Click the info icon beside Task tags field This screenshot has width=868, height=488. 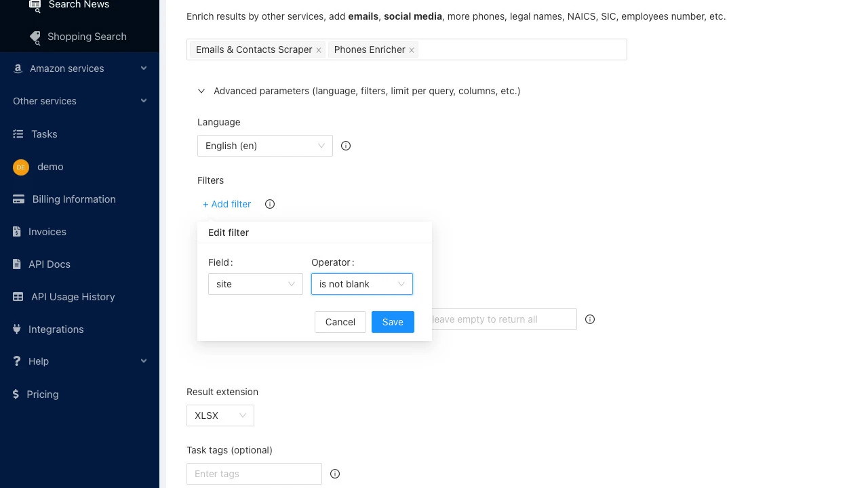coord(335,474)
